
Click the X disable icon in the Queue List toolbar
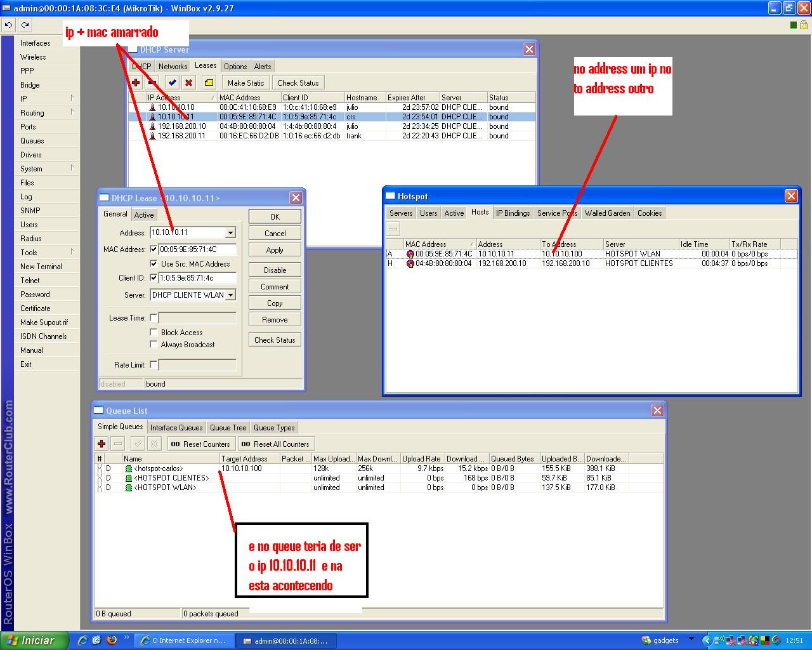point(154,444)
